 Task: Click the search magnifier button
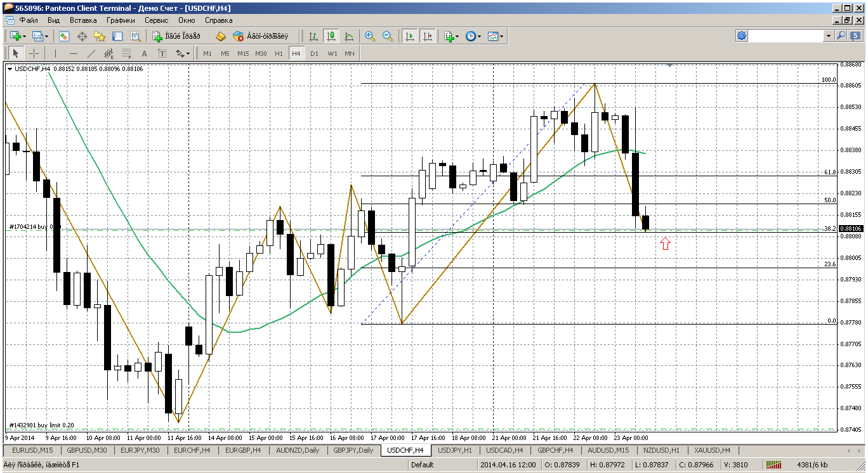841,36
